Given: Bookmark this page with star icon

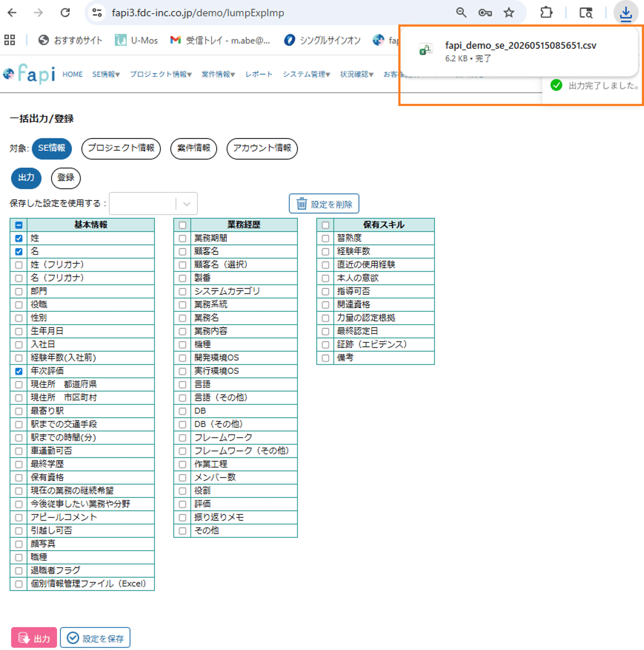Looking at the screenshot, I should coord(509,13).
